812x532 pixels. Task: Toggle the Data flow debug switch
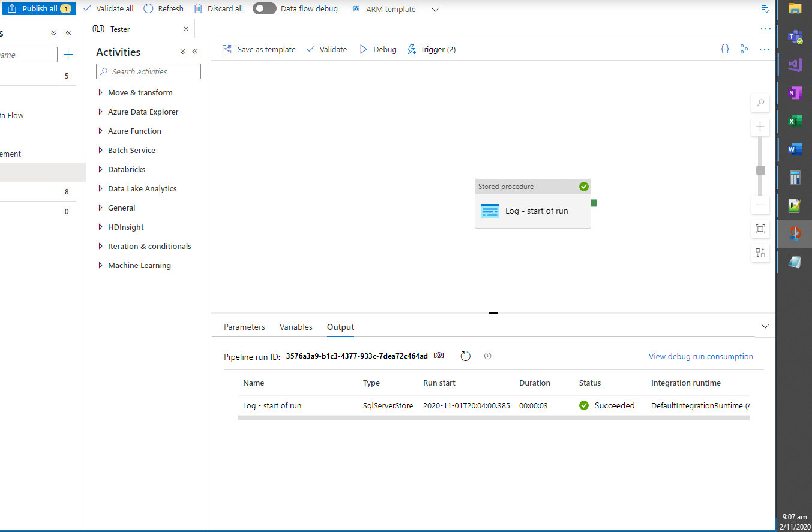264,9
